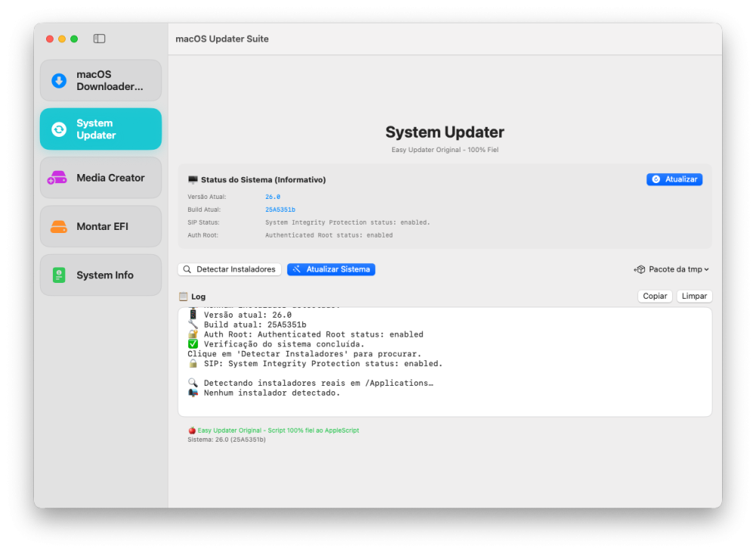The height and width of the screenshot is (553, 756).
Task: Switch to Media Creator
Action: (101, 178)
